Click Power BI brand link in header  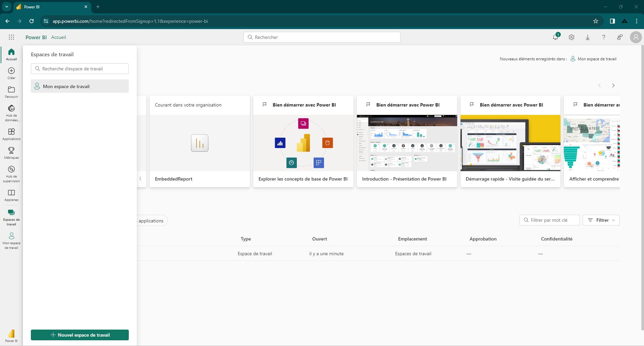[36, 37]
